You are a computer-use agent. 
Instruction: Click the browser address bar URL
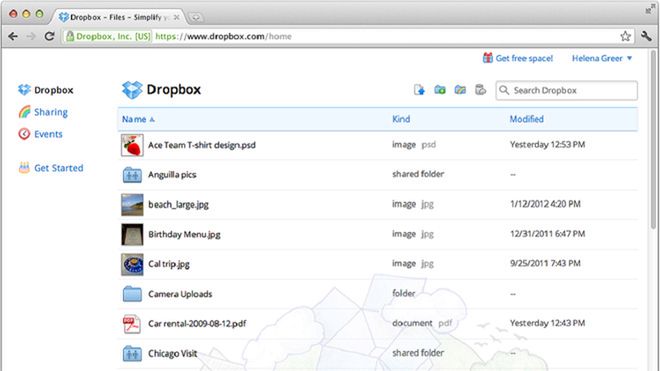(x=224, y=36)
